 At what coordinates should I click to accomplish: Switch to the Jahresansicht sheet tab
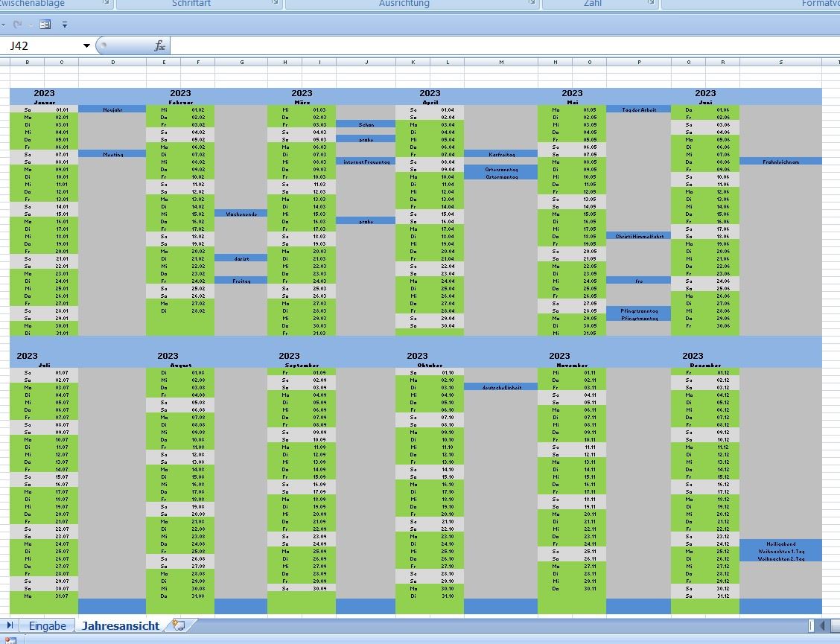coord(119,626)
